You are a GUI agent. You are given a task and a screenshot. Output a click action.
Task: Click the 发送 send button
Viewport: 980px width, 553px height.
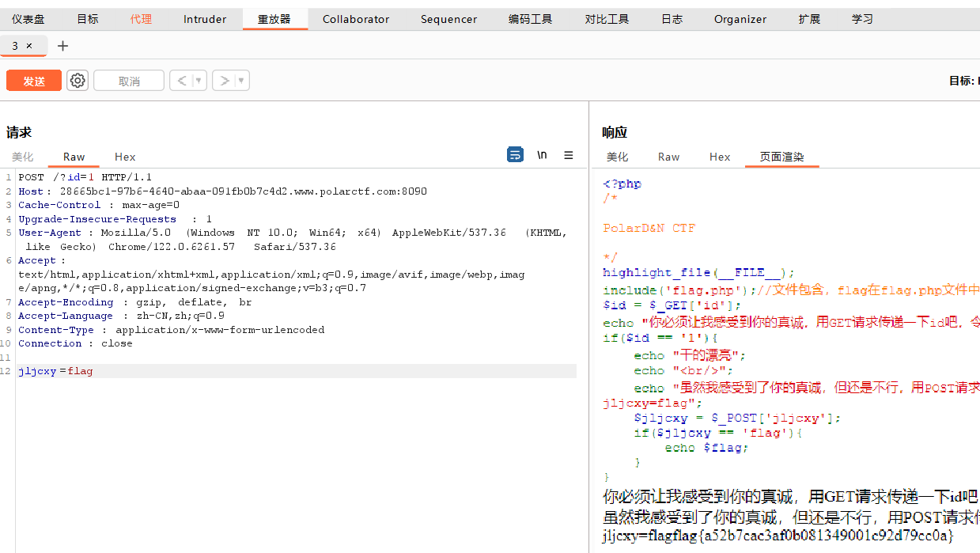(34, 81)
